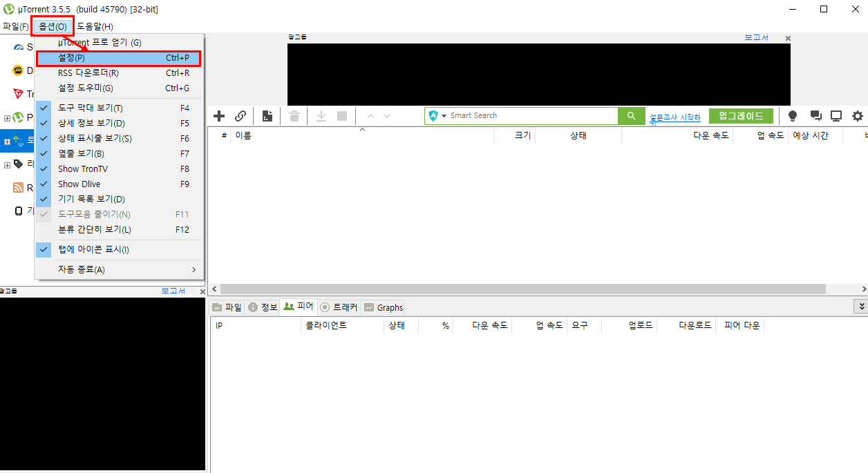
Task: Click the Move Down Queue arrow icon
Action: pyautogui.click(x=387, y=116)
